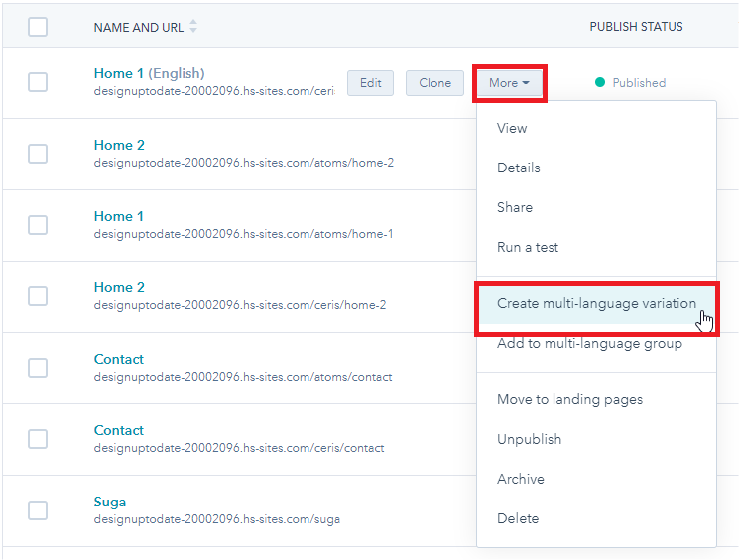Viewport: 739px width, 560px height.
Task: Choose Share in the dropdown menu
Action: 515,207
